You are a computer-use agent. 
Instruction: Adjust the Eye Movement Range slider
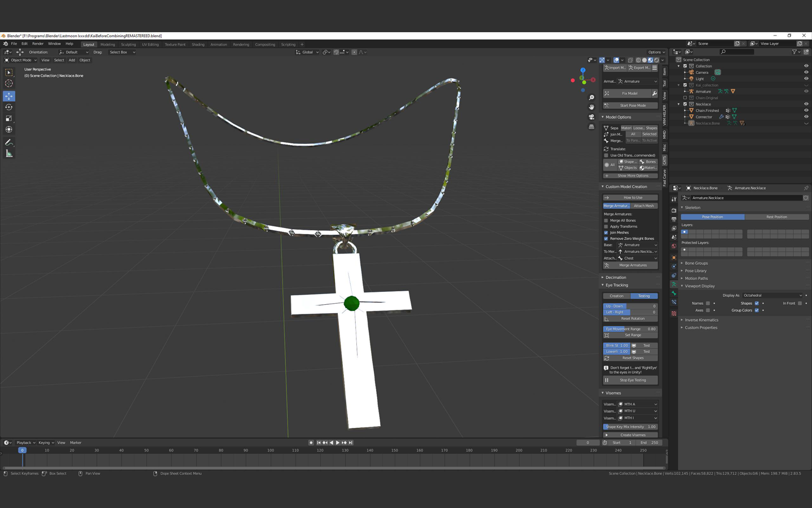click(x=630, y=329)
